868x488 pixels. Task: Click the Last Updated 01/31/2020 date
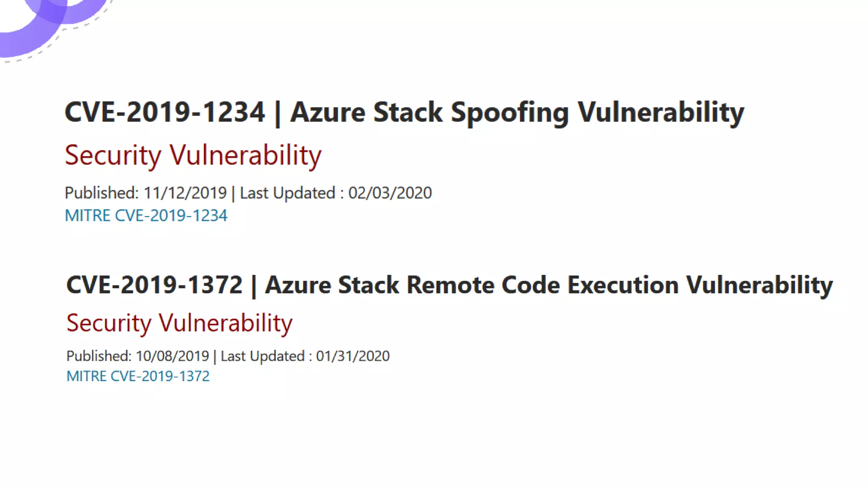point(353,356)
